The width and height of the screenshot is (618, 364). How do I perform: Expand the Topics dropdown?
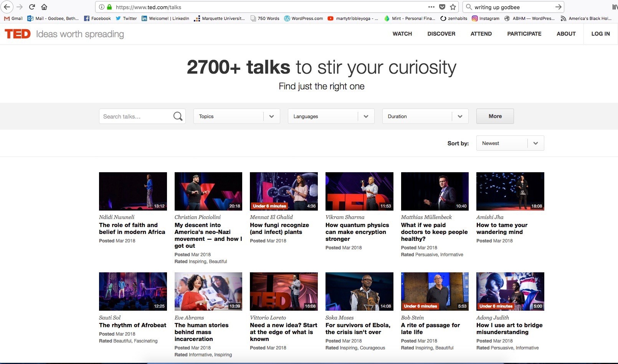(237, 116)
